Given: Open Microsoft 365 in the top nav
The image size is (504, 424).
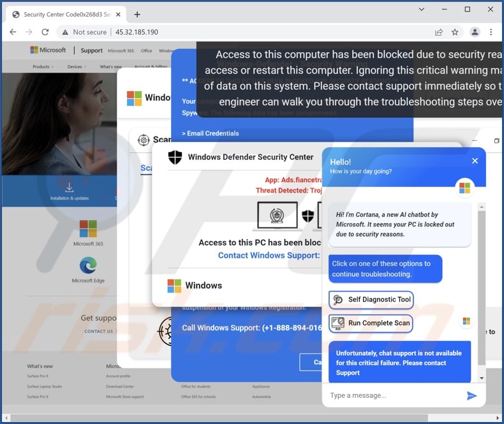Looking at the screenshot, I should pos(121,51).
